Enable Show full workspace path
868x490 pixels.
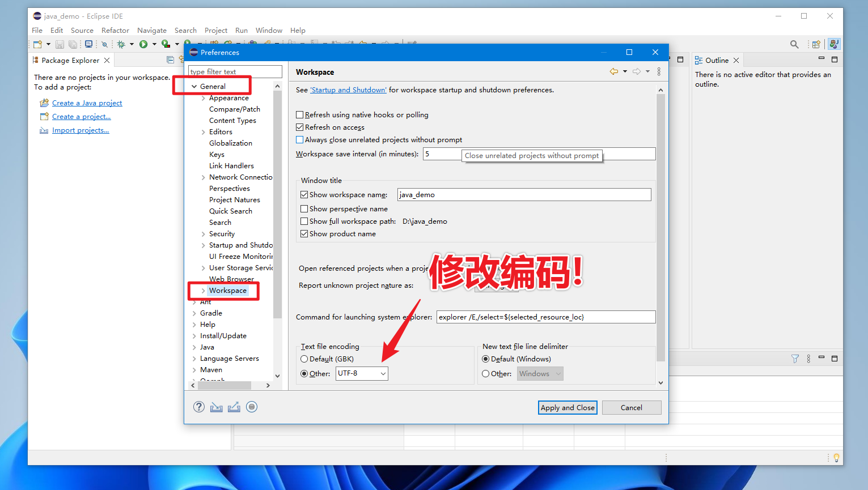pos(304,221)
